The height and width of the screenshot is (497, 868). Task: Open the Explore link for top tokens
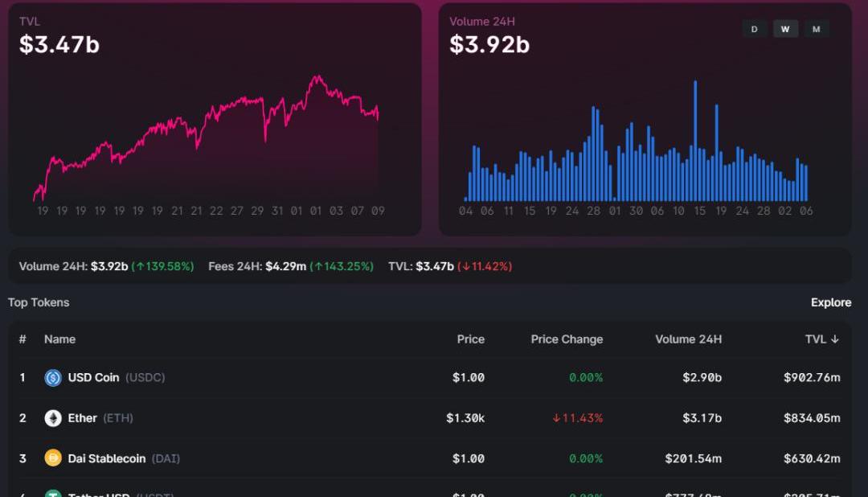tap(830, 302)
